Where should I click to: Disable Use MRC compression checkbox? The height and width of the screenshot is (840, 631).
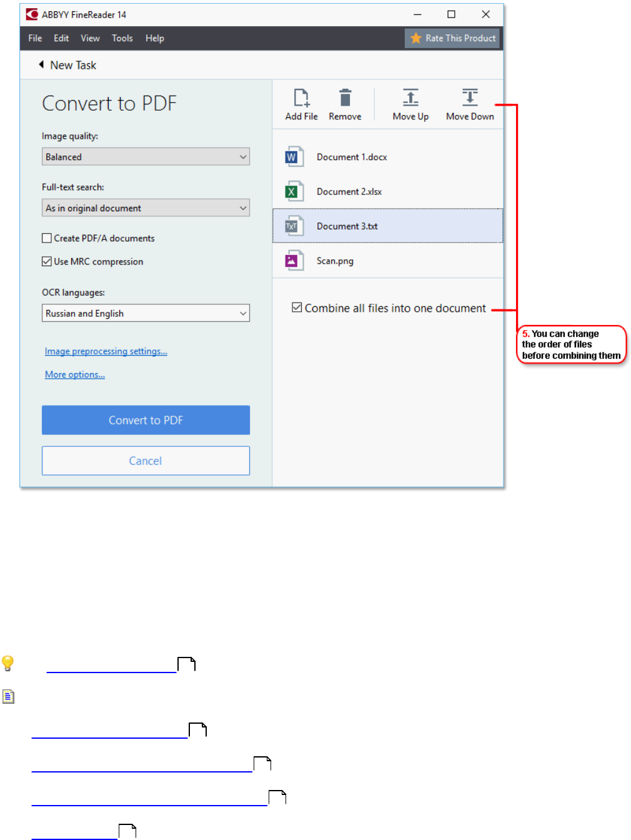(x=47, y=261)
